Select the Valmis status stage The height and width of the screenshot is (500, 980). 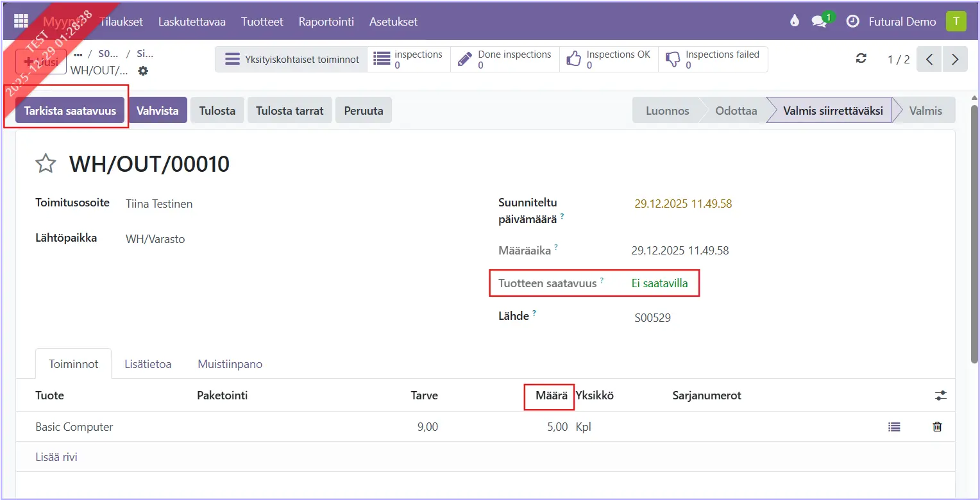925,110
